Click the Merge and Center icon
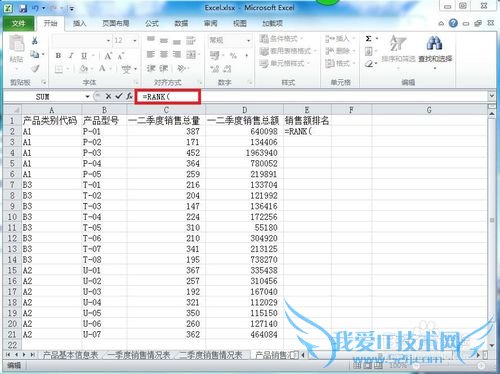500x374 pixels. 191,54
